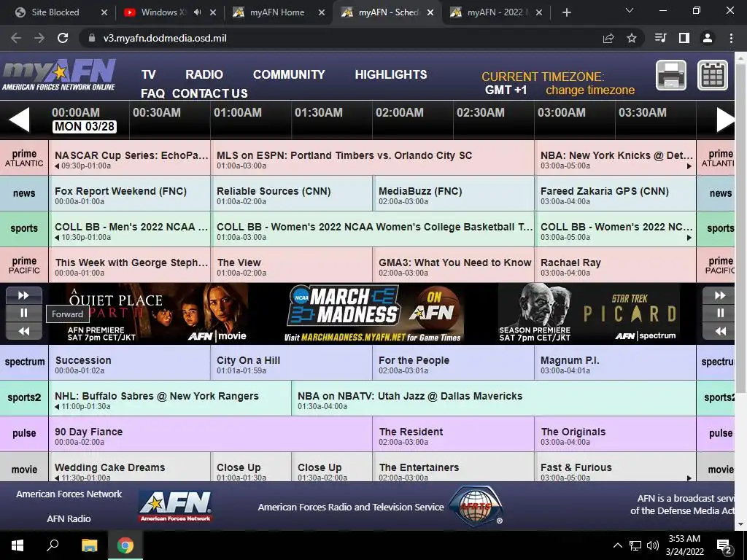View site information lock icon
The width and height of the screenshot is (747, 560).
pyautogui.click(x=91, y=38)
